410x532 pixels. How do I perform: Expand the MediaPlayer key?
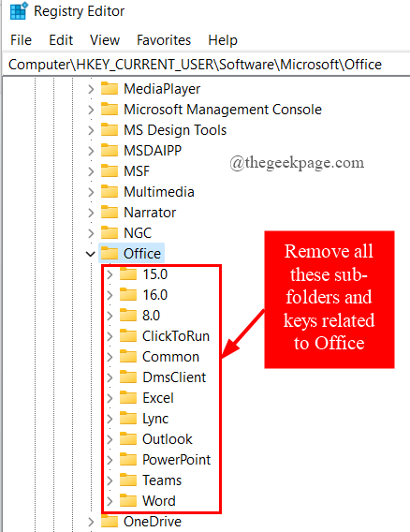(91, 89)
